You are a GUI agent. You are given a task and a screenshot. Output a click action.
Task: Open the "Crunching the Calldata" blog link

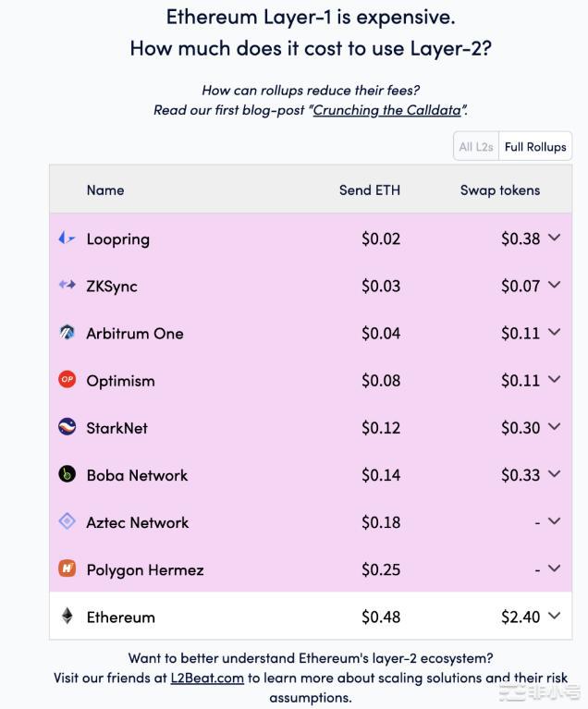(388, 110)
